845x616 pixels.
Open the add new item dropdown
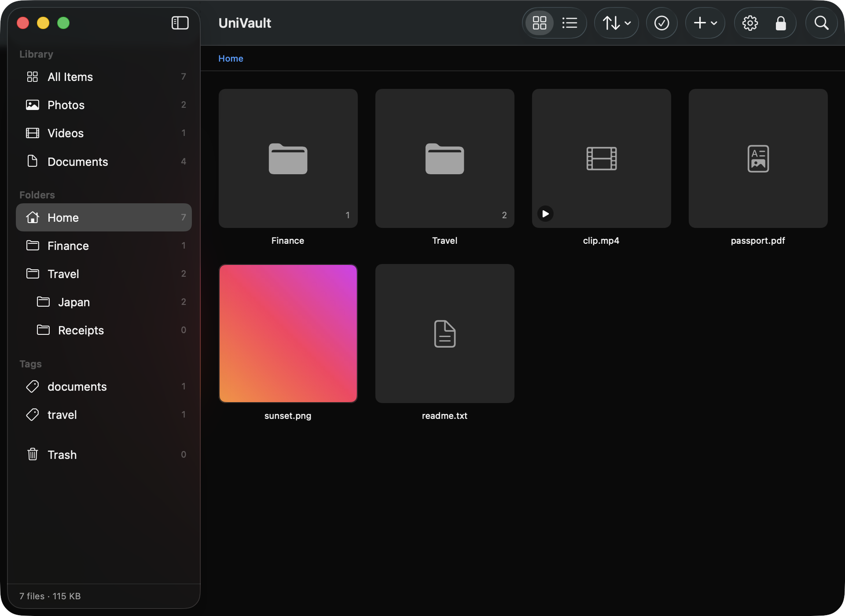[x=705, y=23]
